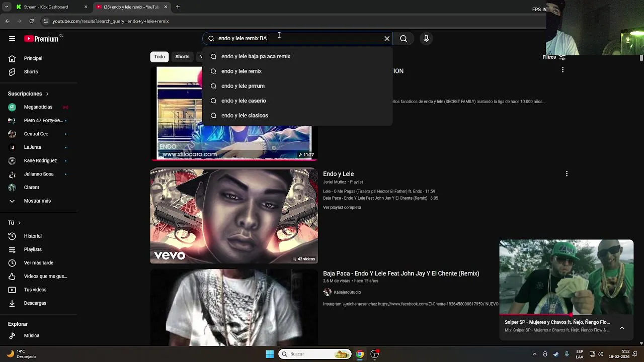Image resolution: width=644 pixels, height=362 pixels.
Task: Choose suggestion endo y lele remix
Action: tap(297, 71)
